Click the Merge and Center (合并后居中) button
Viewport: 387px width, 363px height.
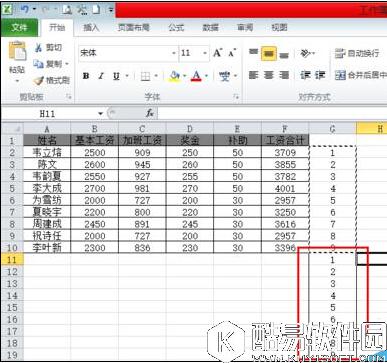(361, 75)
